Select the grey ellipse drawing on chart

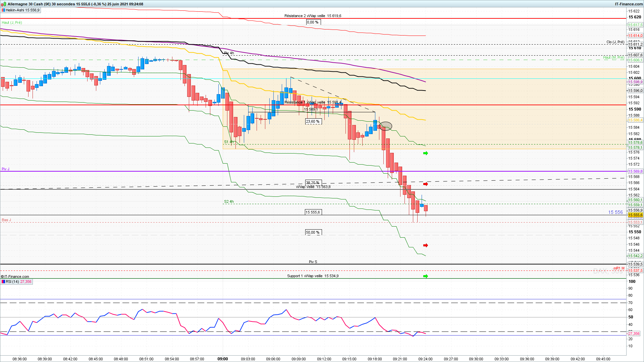[386, 126]
